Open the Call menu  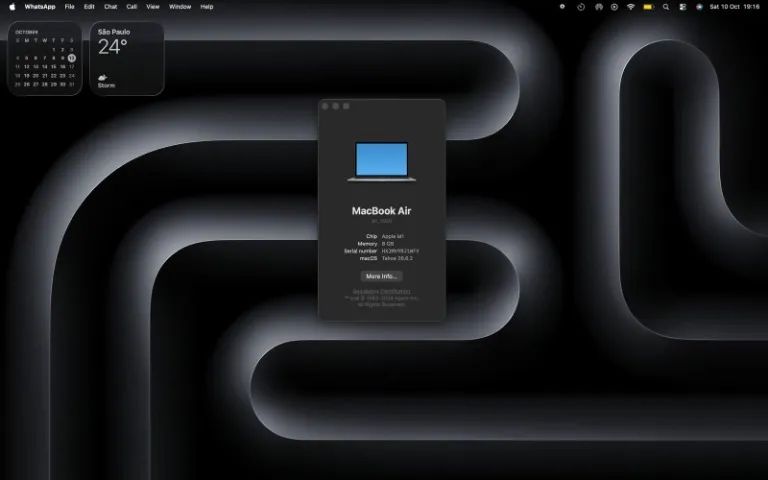(132, 7)
